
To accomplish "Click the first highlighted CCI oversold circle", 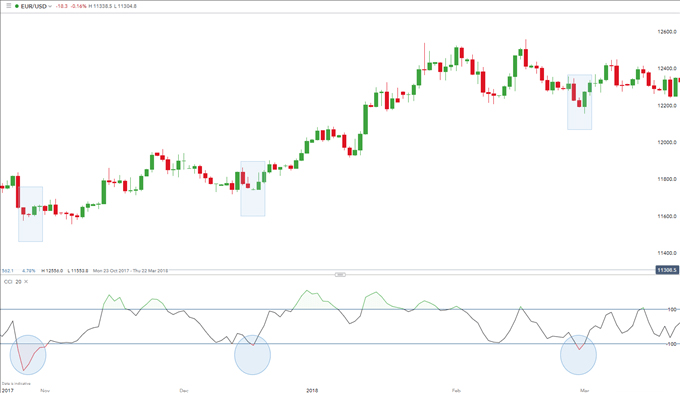I will coord(28,355).
